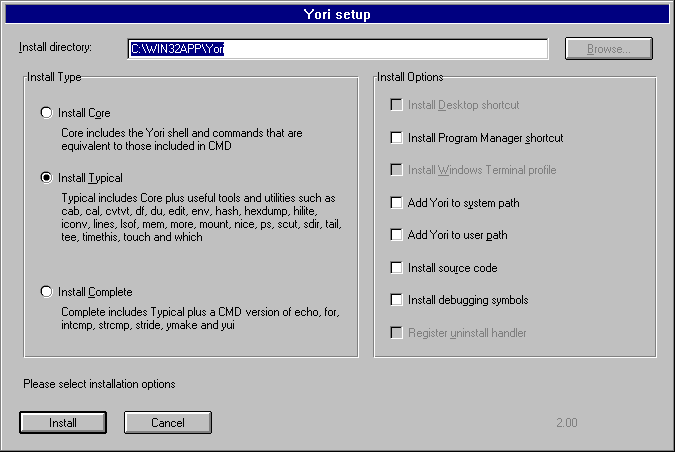Viewport: 675px width, 452px height.
Task: Click the 'Install Options' group heading
Action: pos(410,77)
